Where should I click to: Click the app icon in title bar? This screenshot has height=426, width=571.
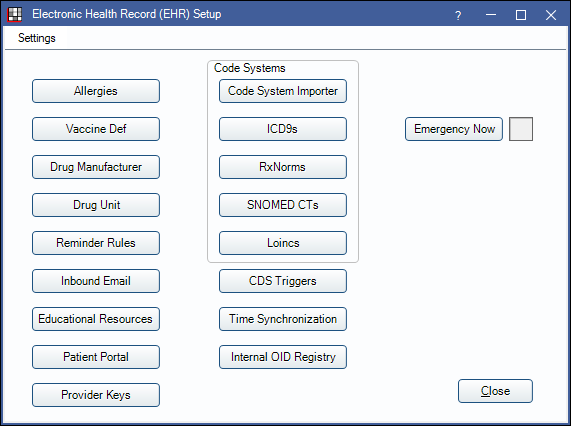pyautogui.click(x=15, y=15)
